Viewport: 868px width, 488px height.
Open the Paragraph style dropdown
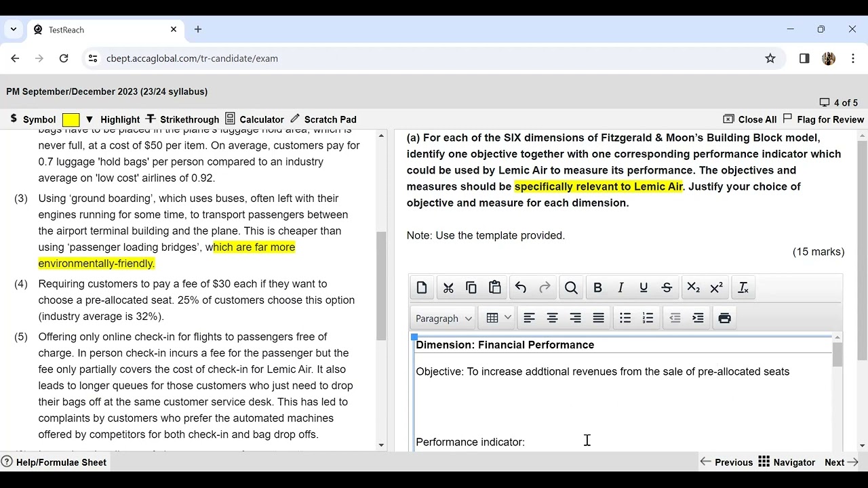click(x=443, y=318)
